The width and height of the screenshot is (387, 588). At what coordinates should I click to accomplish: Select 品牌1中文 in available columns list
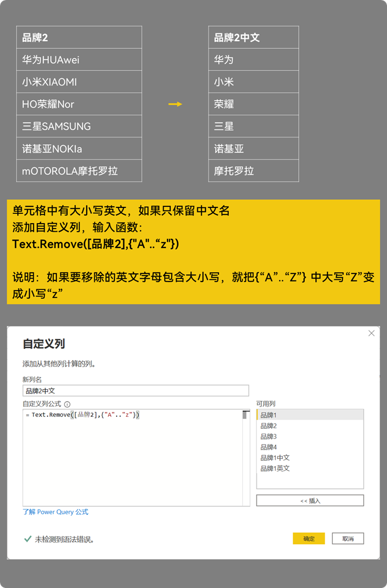click(309, 458)
